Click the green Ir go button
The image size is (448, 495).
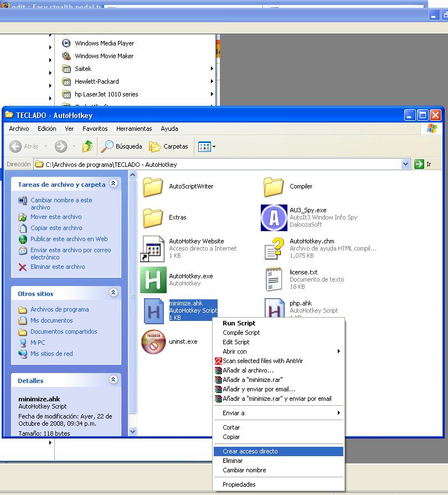pyautogui.click(x=423, y=164)
